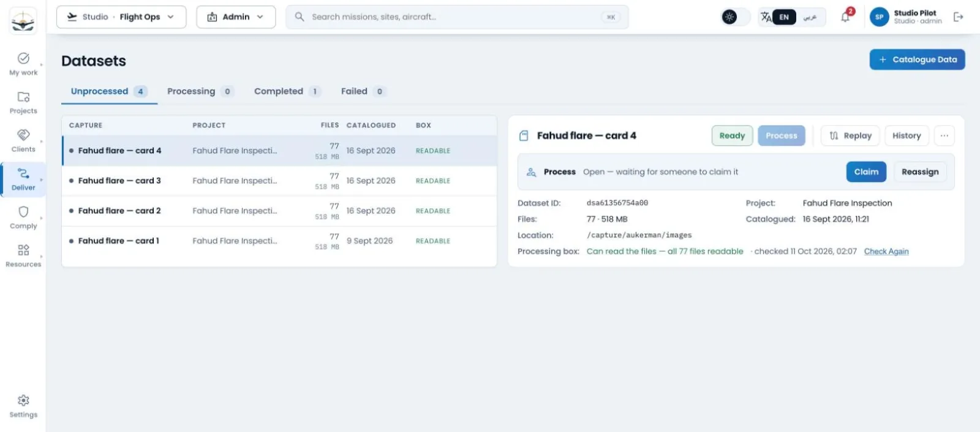The width and height of the screenshot is (980, 432).
Task: Focus the Search missions, sites, aircraft field
Action: click(457, 17)
